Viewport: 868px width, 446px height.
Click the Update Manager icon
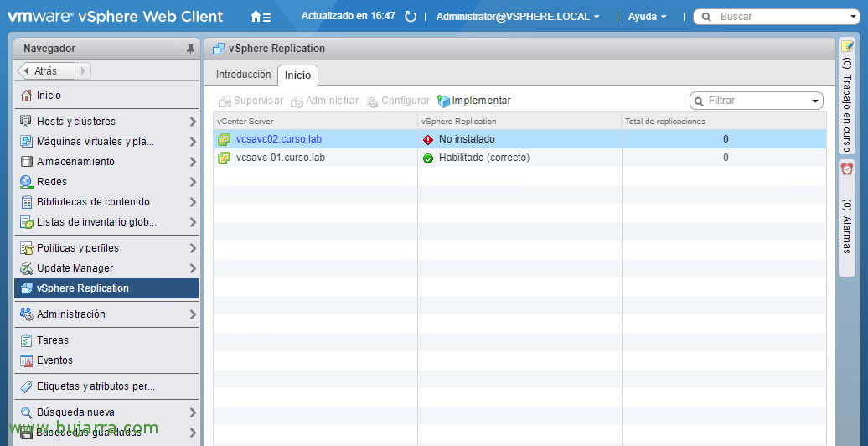[x=26, y=268]
